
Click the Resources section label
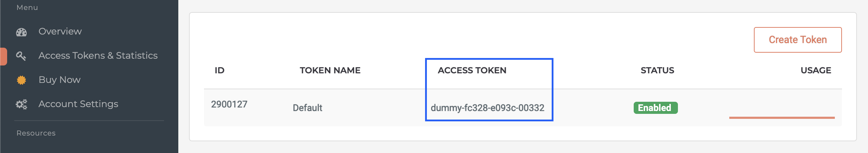tap(36, 133)
